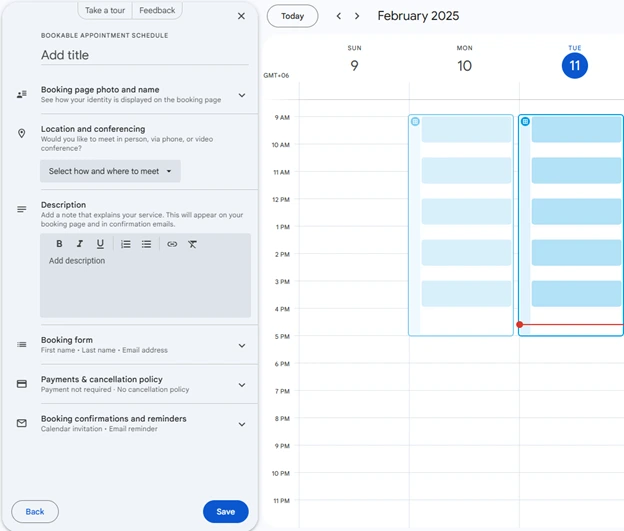Screen dimensions: 624x531
Task: Select Monday 12 PM appointment slot
Action: [x=466, y=211]
